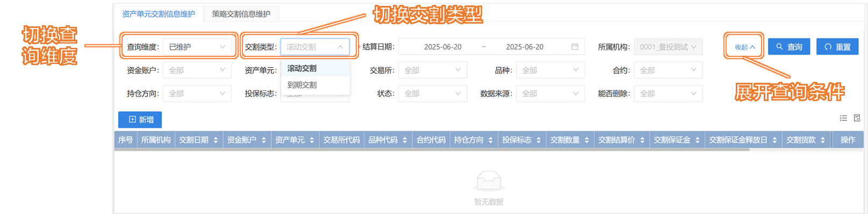
Task: Open the 能否删除 dropdown
Action: tap(668, 93)
